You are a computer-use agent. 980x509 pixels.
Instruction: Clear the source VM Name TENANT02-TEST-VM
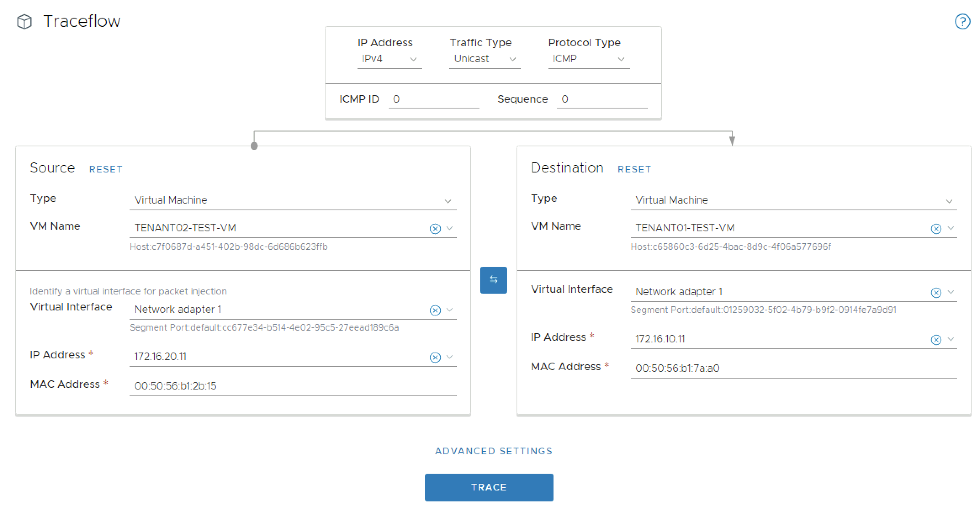[435, 228]
